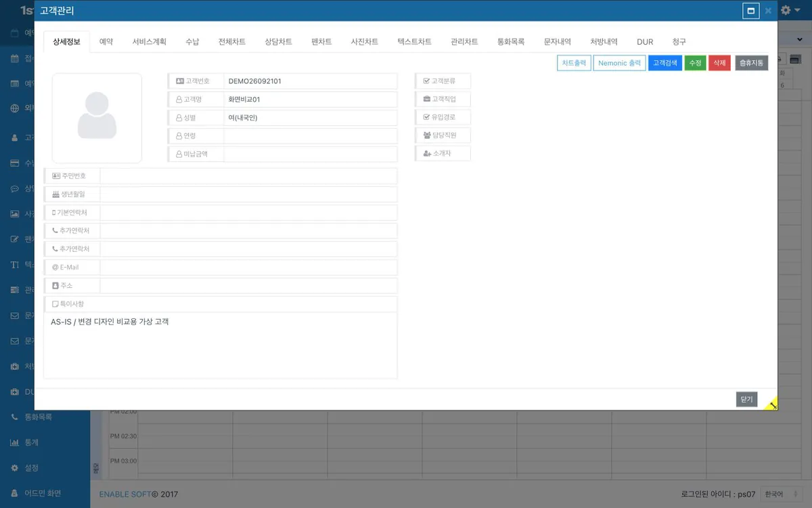Screen dimensions: 812x508
Task: Click the 고객직업 label with the briefcase icon
Action: tap(443, 100)
